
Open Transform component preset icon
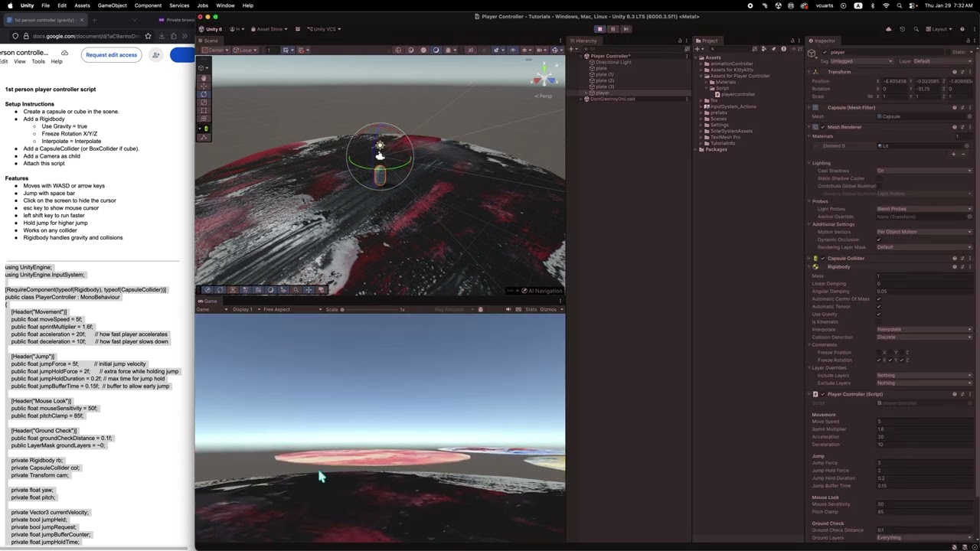coord(962,72)
